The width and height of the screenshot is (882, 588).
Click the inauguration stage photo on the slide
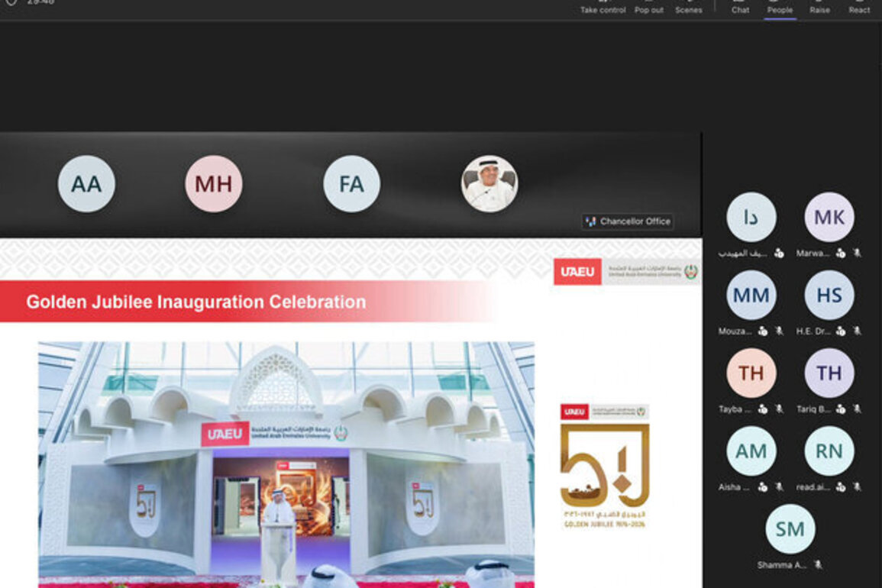pyautogui.click(x=286, y=465)
